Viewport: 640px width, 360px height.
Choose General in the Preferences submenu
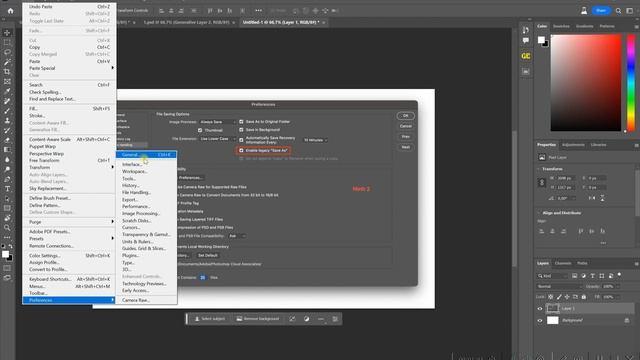[x=146, y=155]
